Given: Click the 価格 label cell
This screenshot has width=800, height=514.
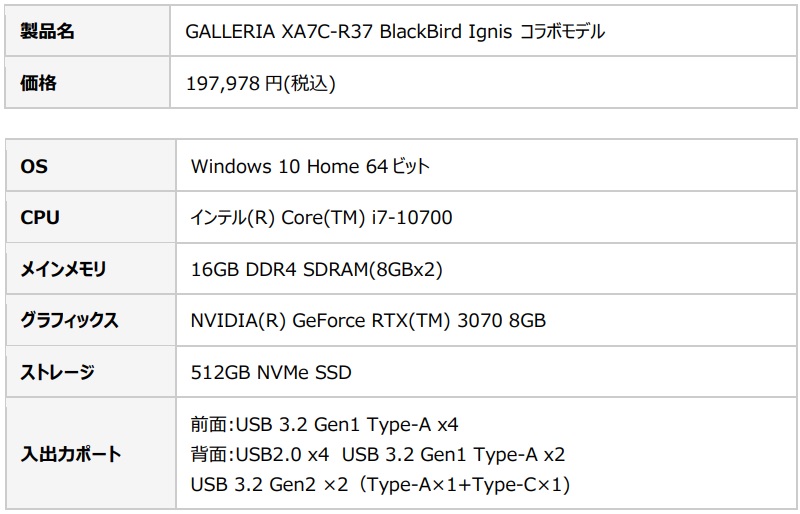Looking at the screenshot, I should click(39, 83).
